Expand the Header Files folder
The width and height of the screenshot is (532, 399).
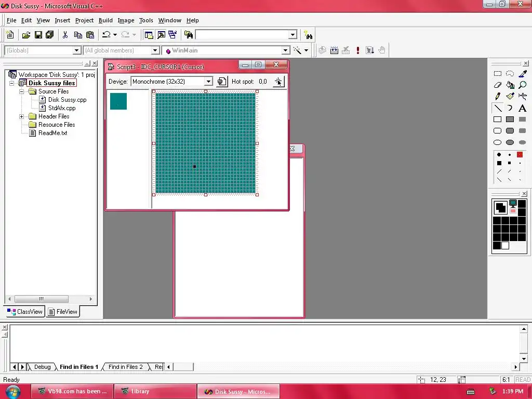click(x=21, y=116)
